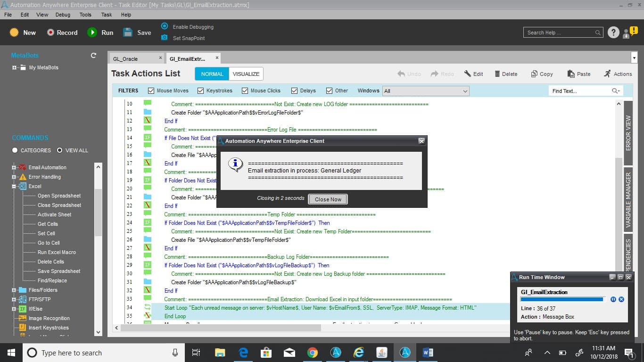The height and width of the screenshot is (362, 644).
Task: Click the New task sun icon
Action: click(x=14, y=33)
